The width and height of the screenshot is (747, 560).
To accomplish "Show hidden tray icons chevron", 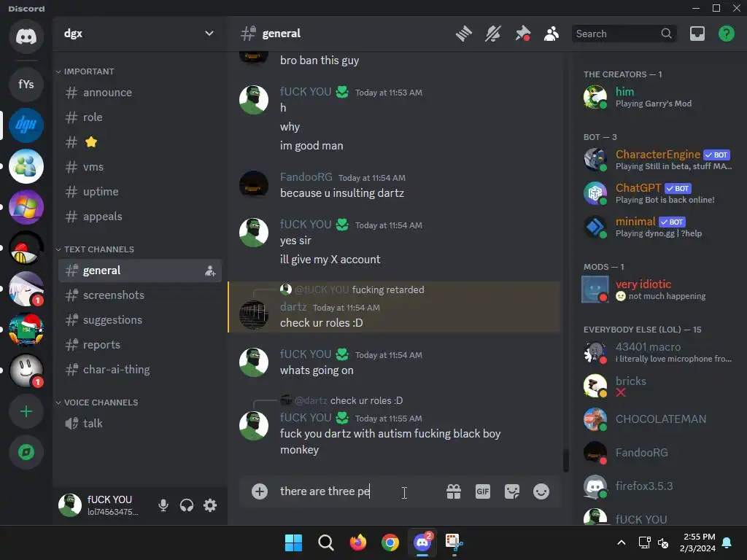I will coord(622,542).
